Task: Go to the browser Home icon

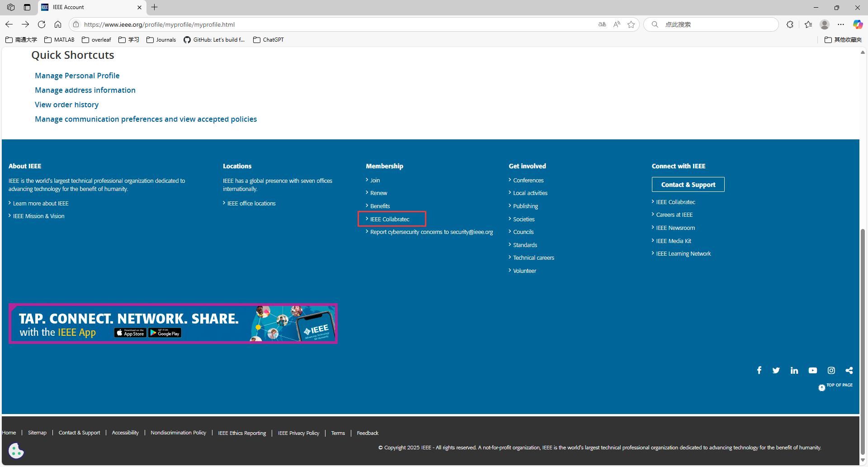Action: pos(58,24)
